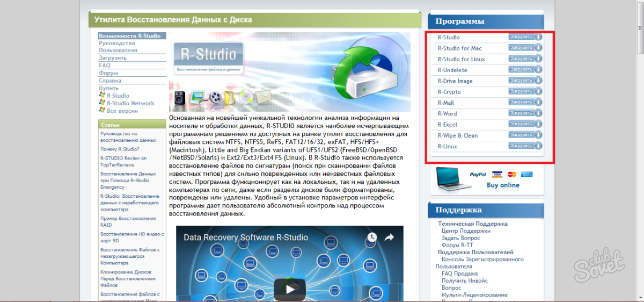Open the R-Wipe & Clean link
This screenshot has width=644, height=302.
point(458,135)
